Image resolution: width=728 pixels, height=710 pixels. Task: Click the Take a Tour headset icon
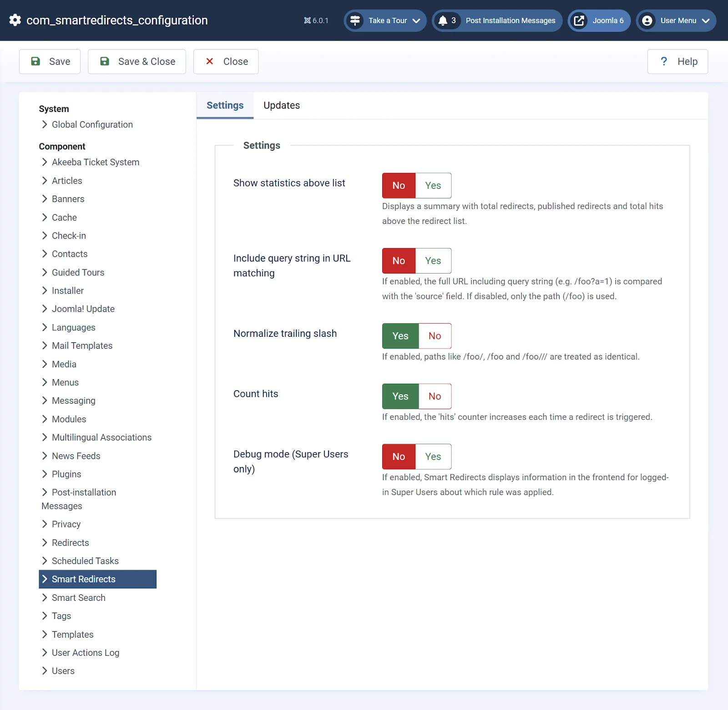(355, 20)
